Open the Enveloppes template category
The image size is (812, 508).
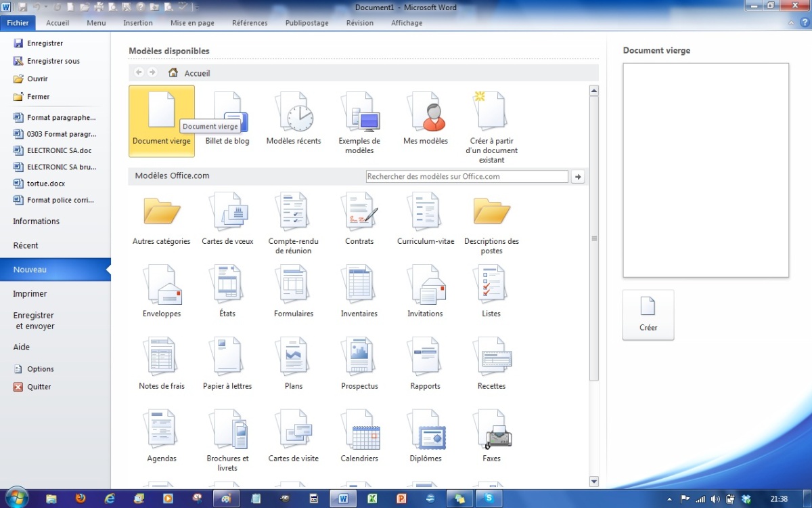click(x=162, y=293)
